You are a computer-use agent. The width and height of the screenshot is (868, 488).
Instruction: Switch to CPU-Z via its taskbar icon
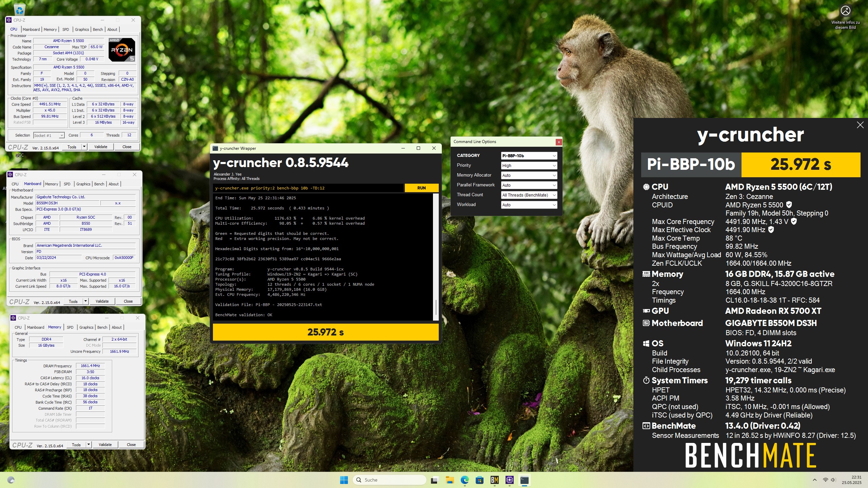[509, 480]
